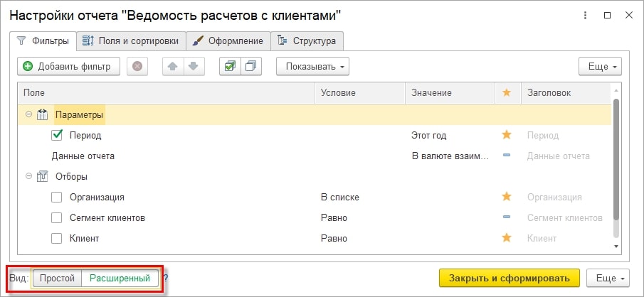Click the Значение column header
Image resolution: width=644 pixels, height=297 pixels.
(450, 92)
